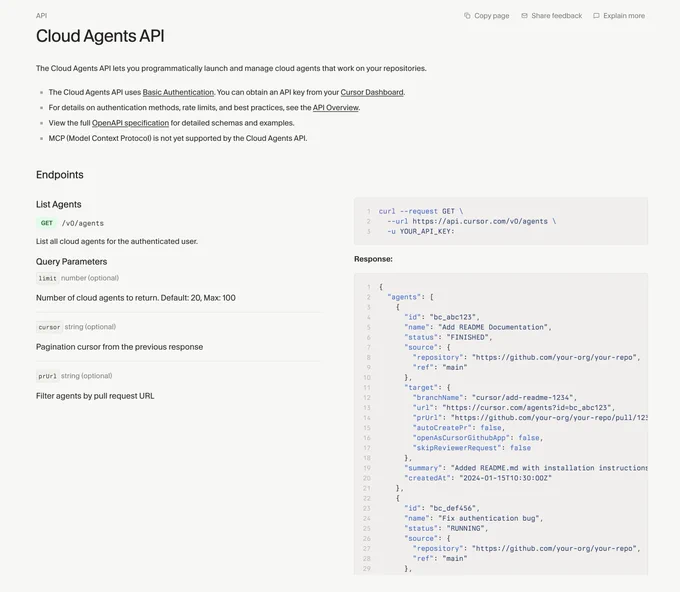Image resolution: width=680 pixels, height=592 pixels.
Task: Click the "id": "bc_abc123" JSON line
Action: [x=442, y=317]
